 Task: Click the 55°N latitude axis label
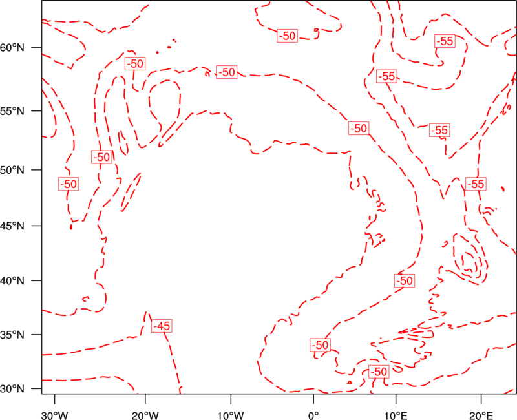(12, 111)
